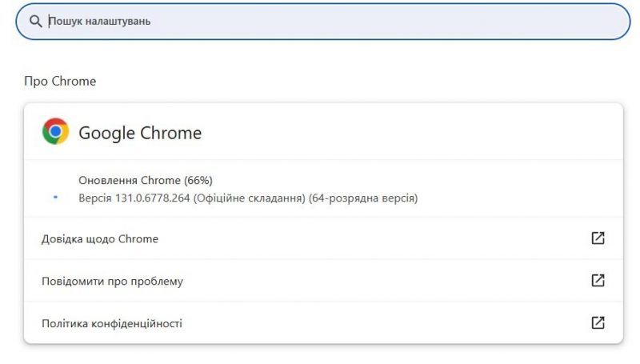Image resolution: width=640 pixels, height=364 pixels.
Task: Click the update progress spinner indicator
Action: point(55,197)
